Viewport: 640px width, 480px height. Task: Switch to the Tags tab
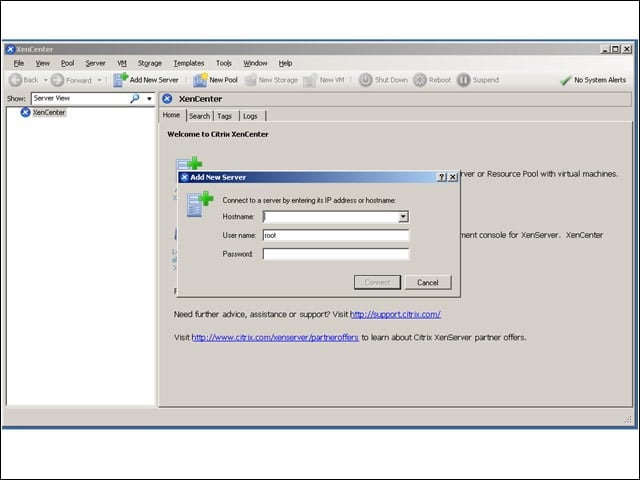point(224,116)
